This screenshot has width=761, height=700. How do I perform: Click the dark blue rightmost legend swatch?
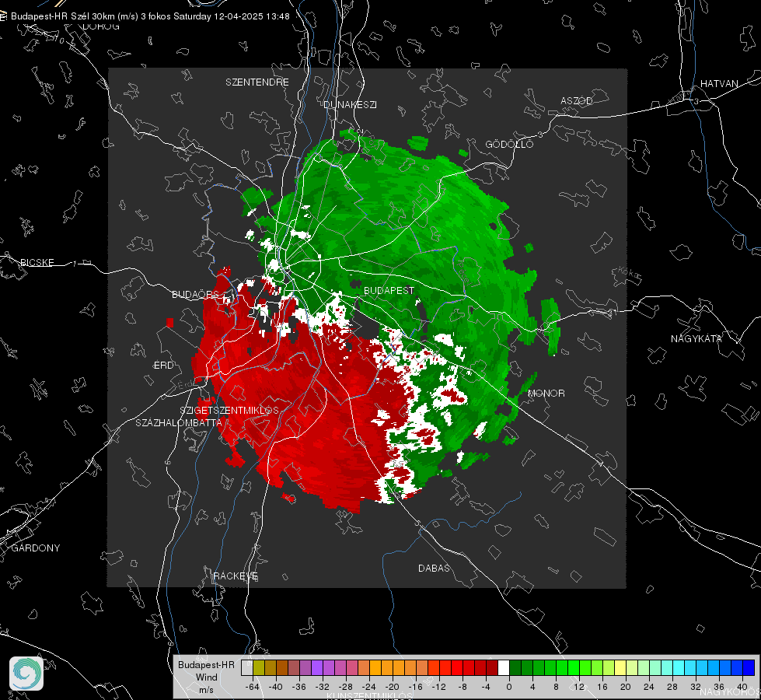749,668
